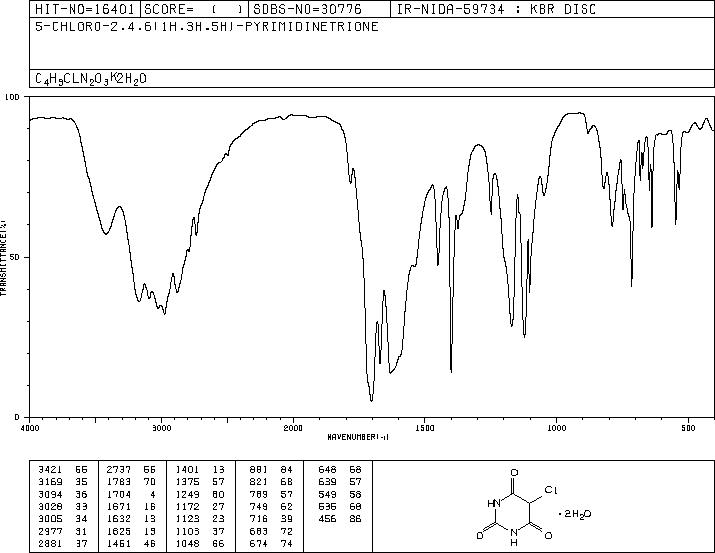Click the 2H2O hydrate label beside the structure

coord(575,514)
